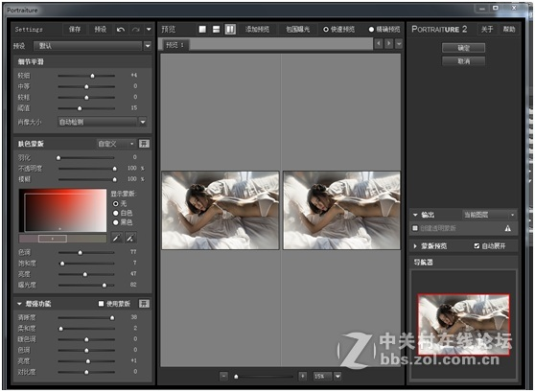Click the redo arrow icon
535x392 pixels.
tap(136, 30)
